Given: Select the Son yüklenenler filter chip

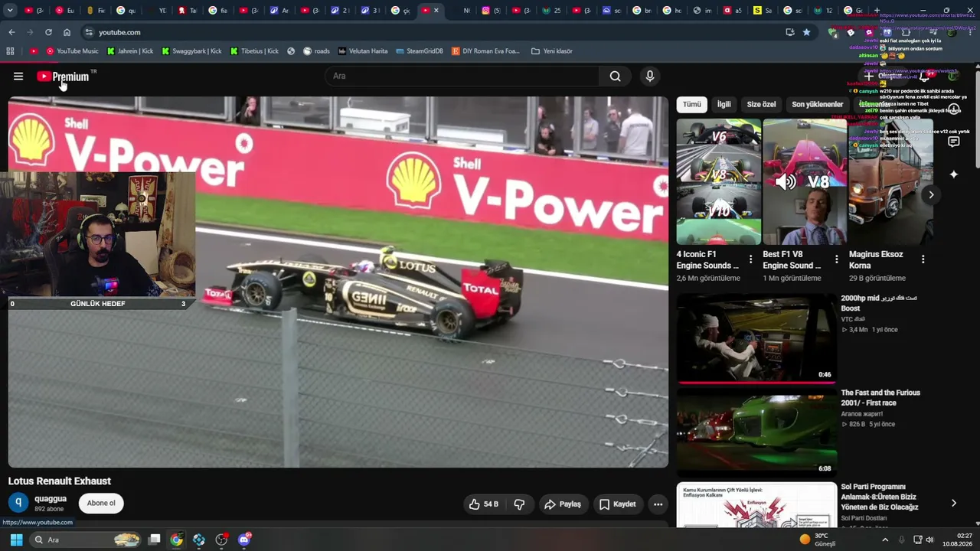Looking at the screenshot, I should pyautogui.click(x=817, y=104).
